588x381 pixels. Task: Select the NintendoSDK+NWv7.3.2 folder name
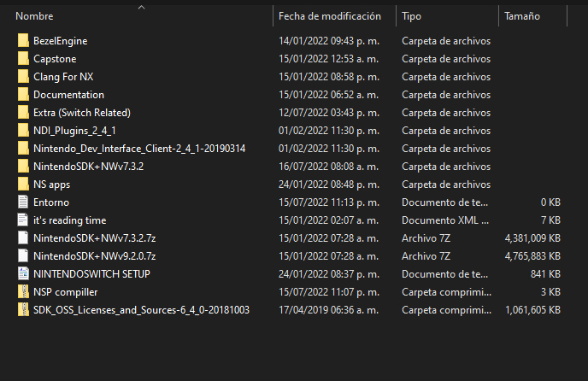89,167
